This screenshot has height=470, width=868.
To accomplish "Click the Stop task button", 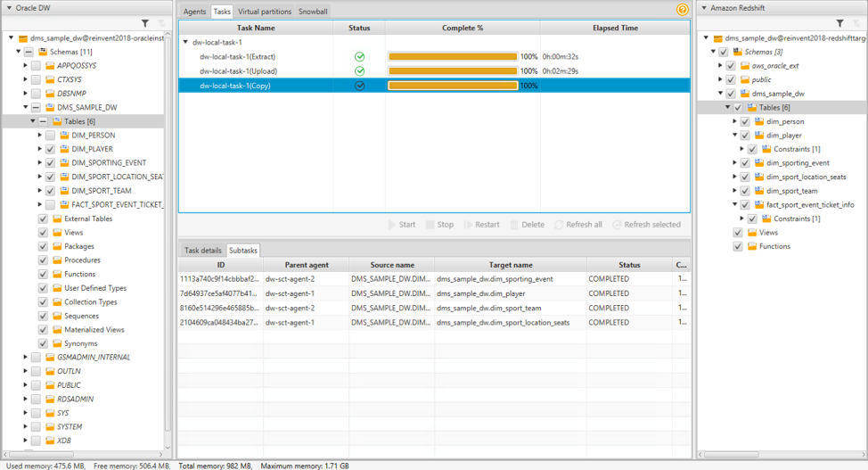I will tap(440, 225).
